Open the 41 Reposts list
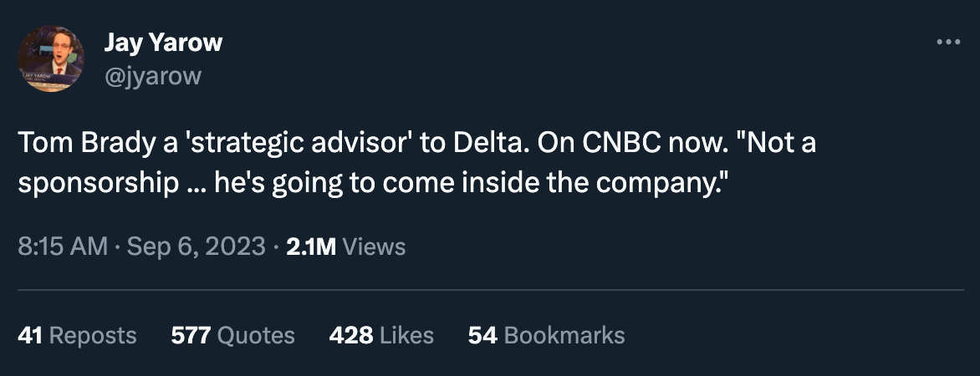The height and width of the screenshot is (376, 980). (x=77, y=335)
